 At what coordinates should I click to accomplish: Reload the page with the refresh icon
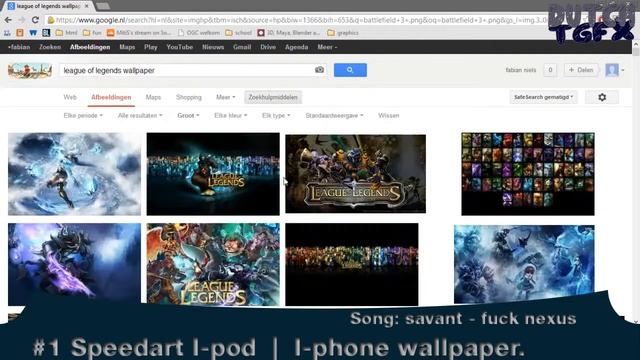click(x=35, y=20)
